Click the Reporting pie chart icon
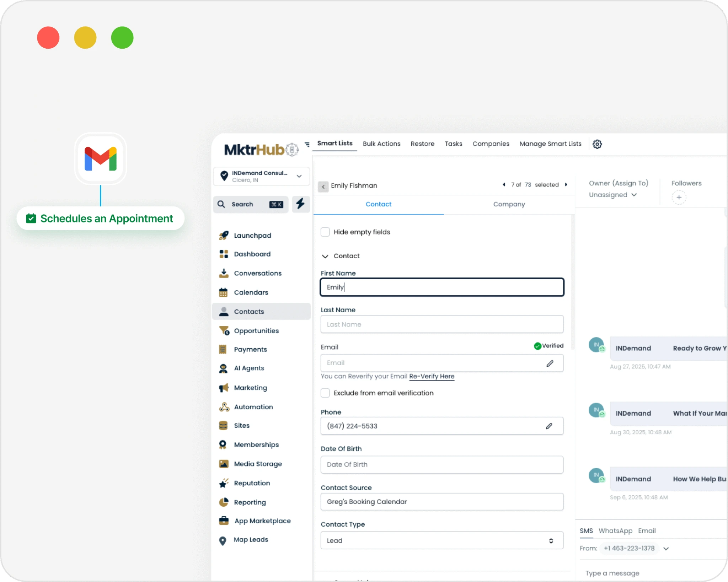 pos(224,502)
